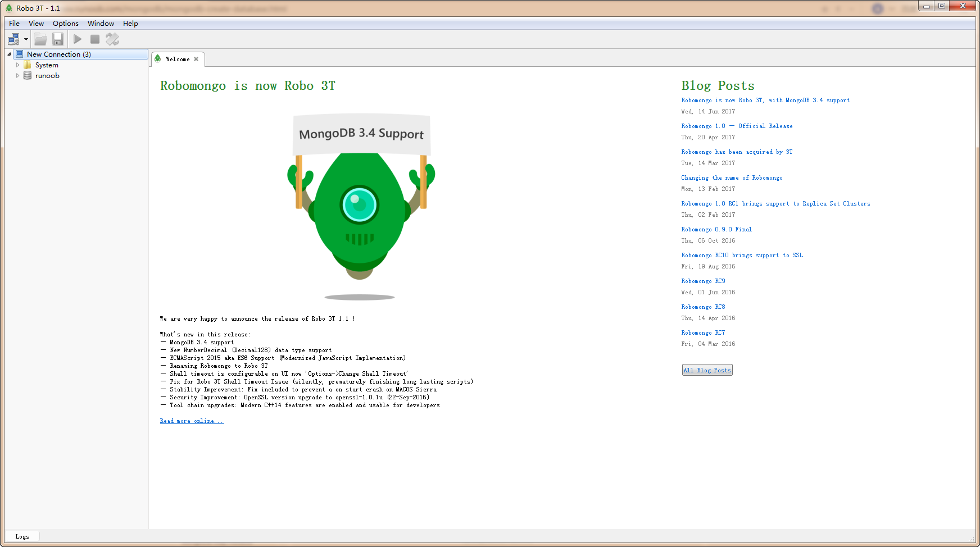Close the Robo 3T window

coord(963,6)
